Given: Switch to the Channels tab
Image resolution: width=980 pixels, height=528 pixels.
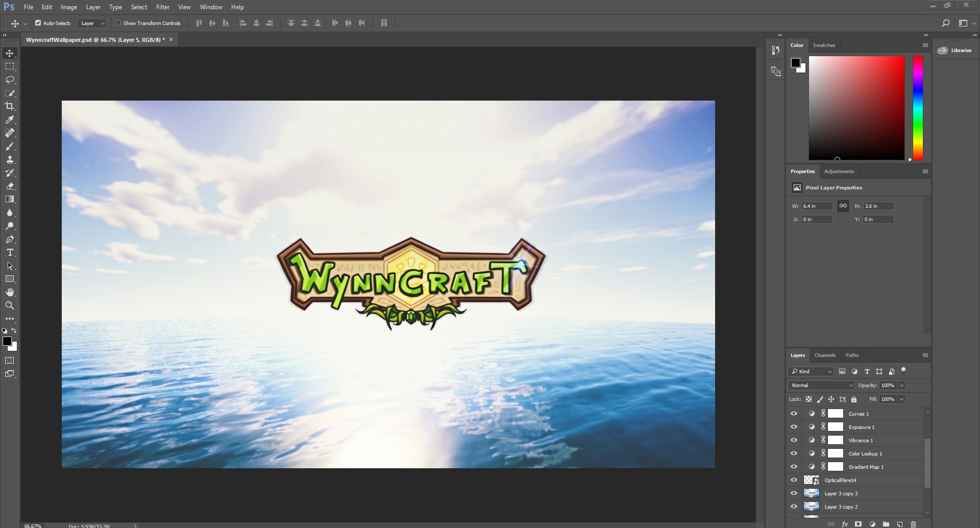Looking at the screenshot, I should pyautogui.click(x=825, y=355).
